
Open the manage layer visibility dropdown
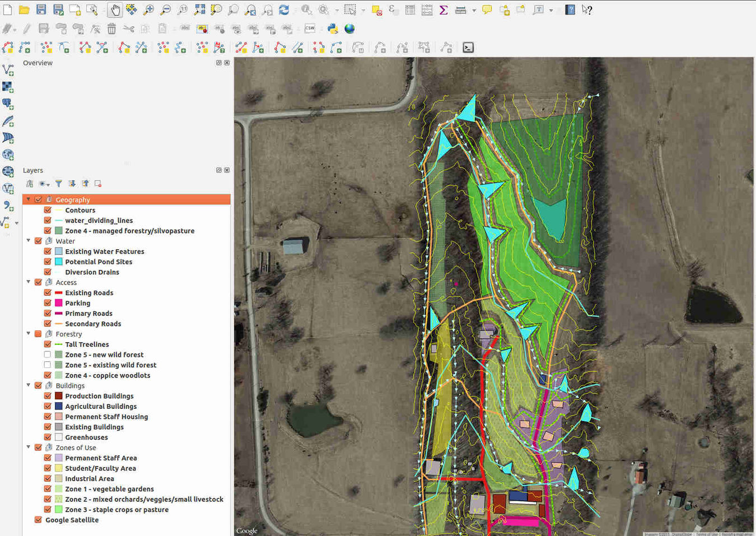coord(44,183)
